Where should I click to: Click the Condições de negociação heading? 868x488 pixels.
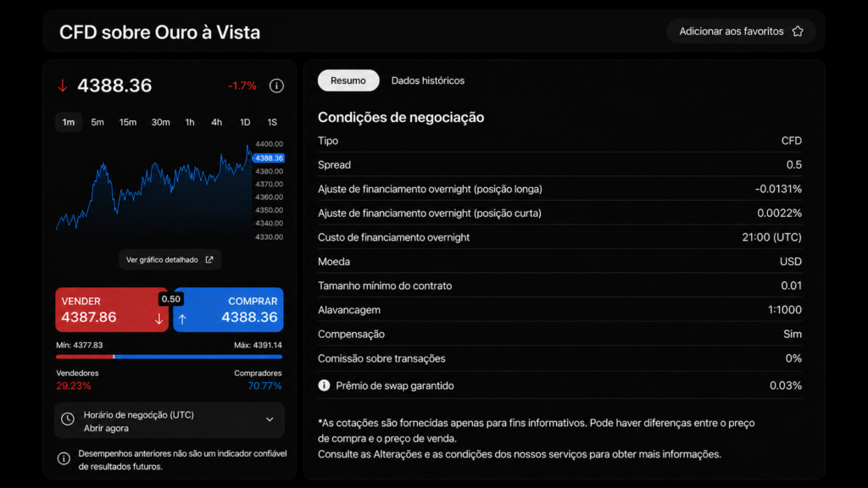[401, 117]
